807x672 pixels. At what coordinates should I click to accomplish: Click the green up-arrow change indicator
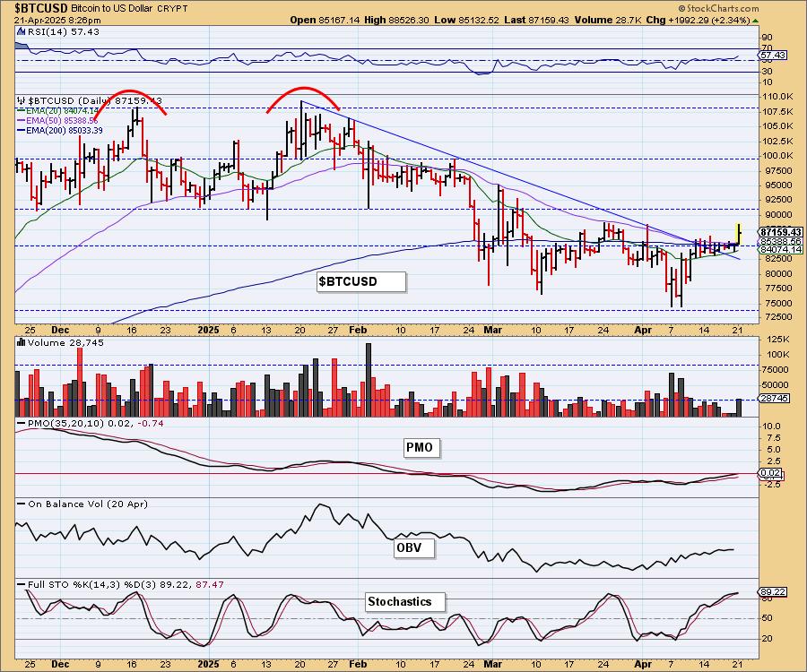pos(755,21)
